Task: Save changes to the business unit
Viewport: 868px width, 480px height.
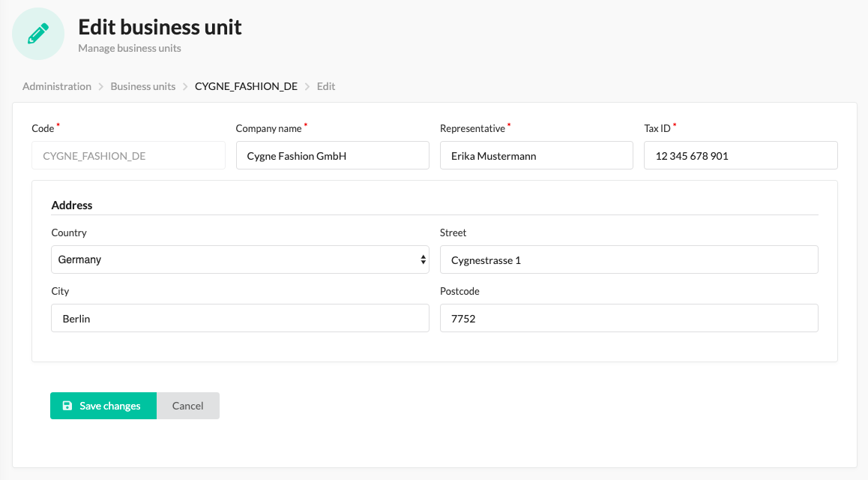Action: [x=103, y=406]
